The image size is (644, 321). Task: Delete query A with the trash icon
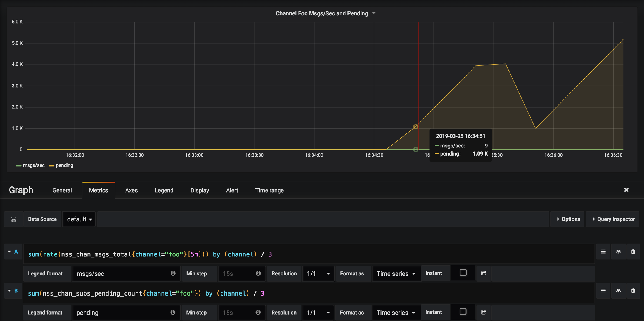(633, 252)
